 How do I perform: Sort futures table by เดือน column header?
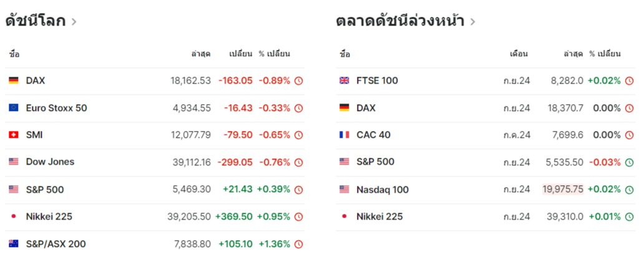pos(519,54)
